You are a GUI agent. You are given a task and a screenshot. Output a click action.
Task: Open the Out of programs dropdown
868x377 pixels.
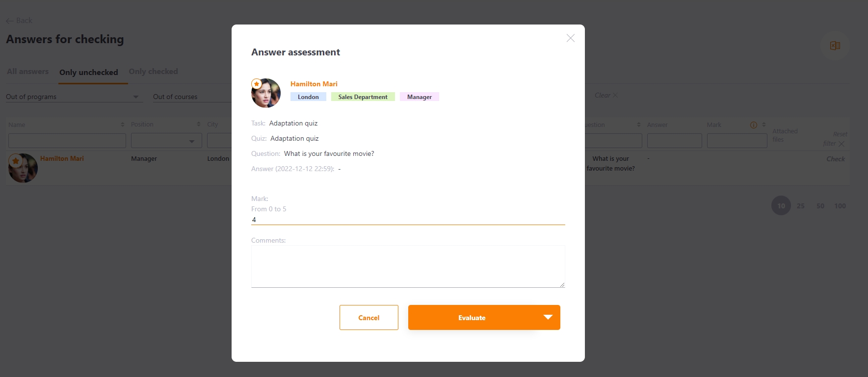[75, 97]
